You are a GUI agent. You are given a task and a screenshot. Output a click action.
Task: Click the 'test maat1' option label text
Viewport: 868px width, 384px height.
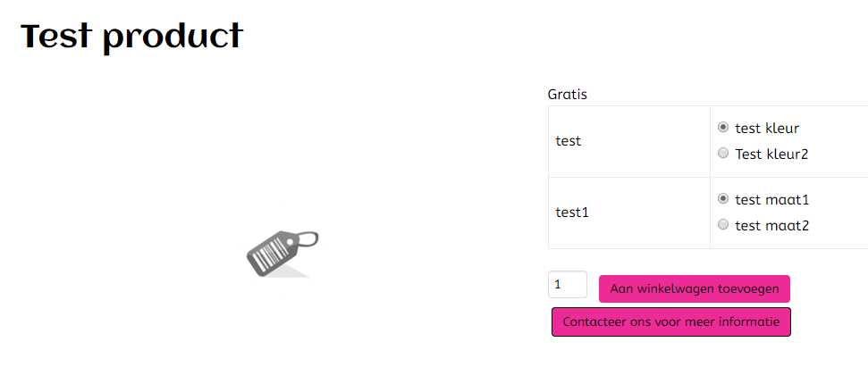[x=771, y=200]
